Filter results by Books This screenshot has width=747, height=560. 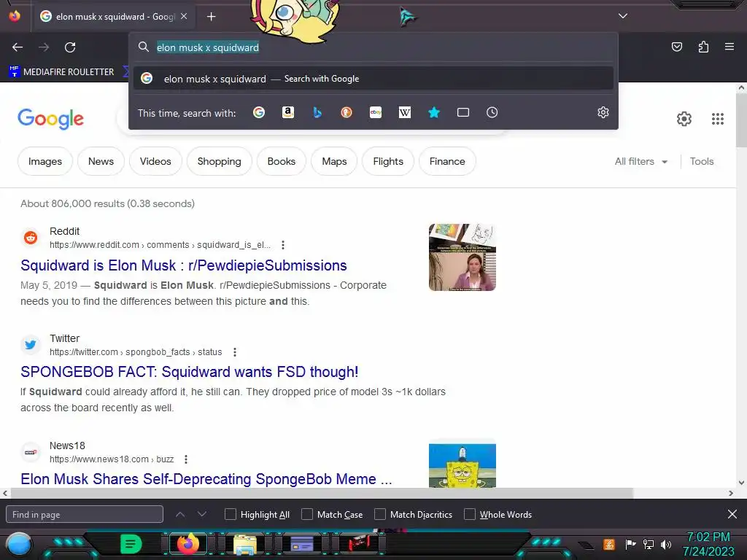281,161
